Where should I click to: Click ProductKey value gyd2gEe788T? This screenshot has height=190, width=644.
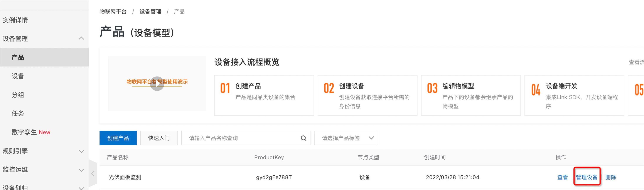[x=274, y=177]
